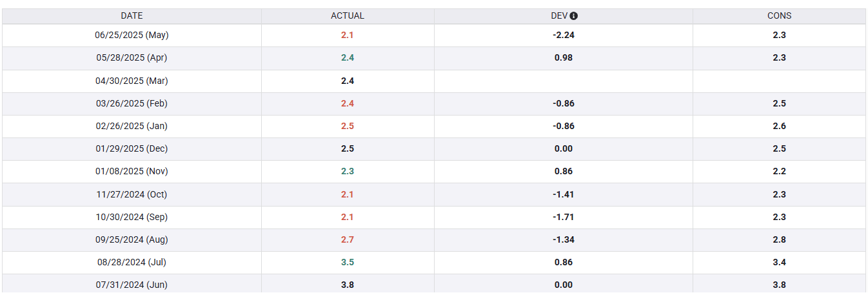The width and height of the screenshot is (868, 304).
Task: Click the -1.41 deviation for October
Action: [564, 194]
